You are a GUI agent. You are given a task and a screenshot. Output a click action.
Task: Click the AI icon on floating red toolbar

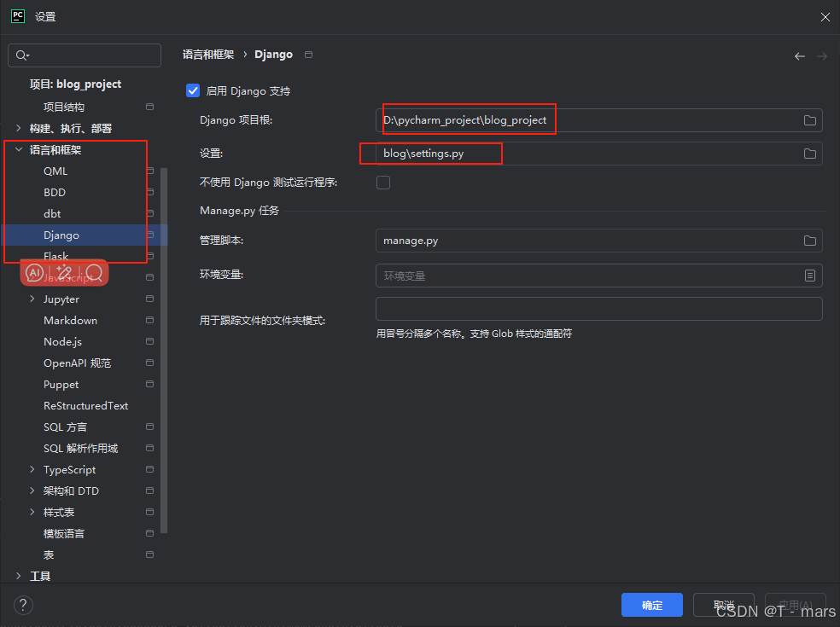pos(34,273)
